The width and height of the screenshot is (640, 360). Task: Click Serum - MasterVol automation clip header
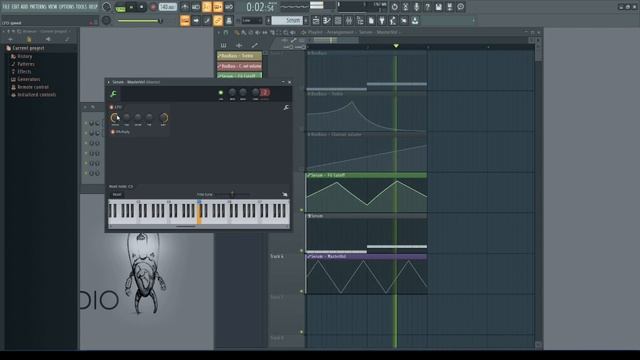point(367,257)
